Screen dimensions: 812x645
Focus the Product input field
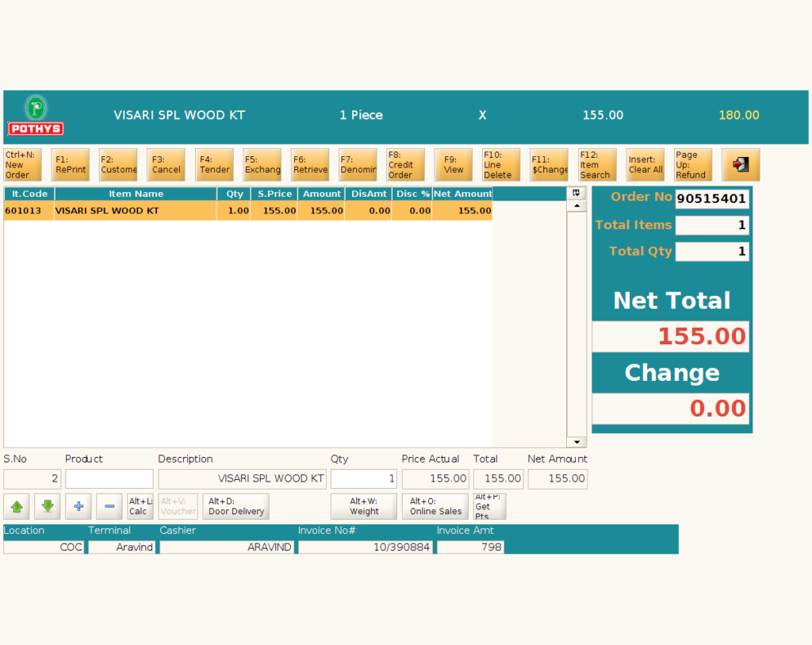pyautogui.click(x=109, y=478)
